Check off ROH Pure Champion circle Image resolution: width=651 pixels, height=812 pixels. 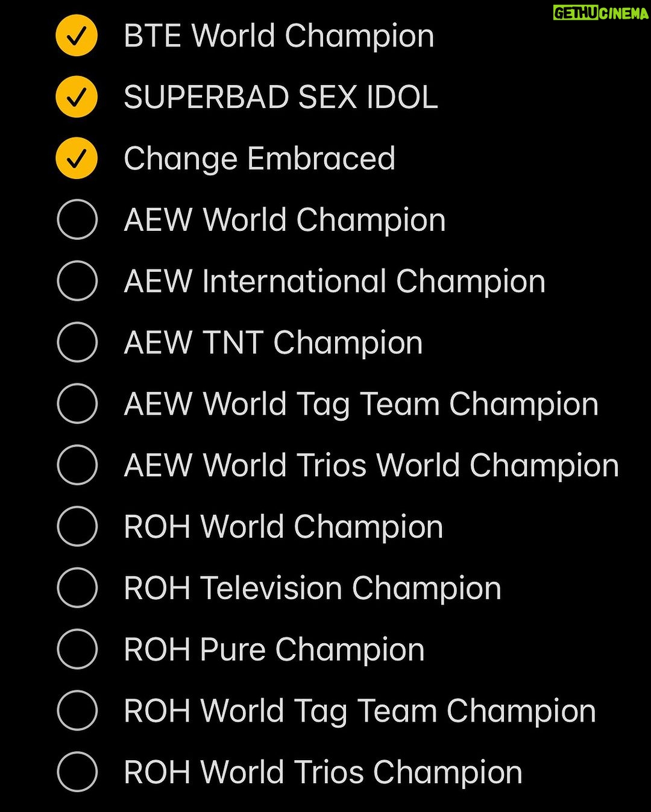(x=77, y=649)
